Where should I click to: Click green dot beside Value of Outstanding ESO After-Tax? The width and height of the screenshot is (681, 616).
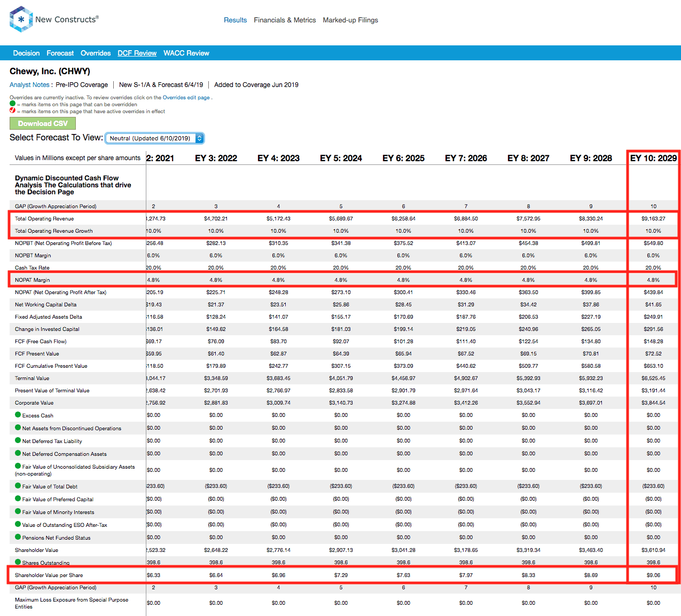(18, 524)
